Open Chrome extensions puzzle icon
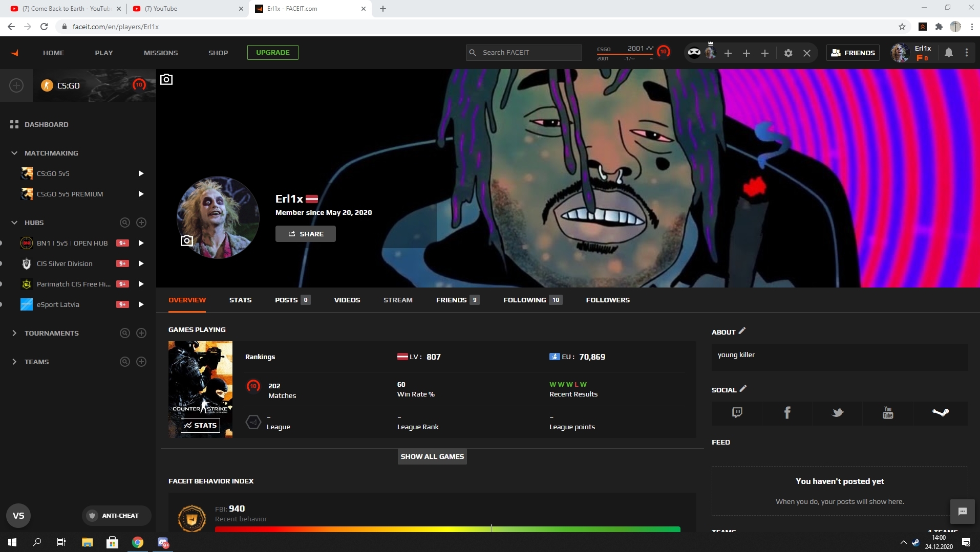 pos(939,27)
